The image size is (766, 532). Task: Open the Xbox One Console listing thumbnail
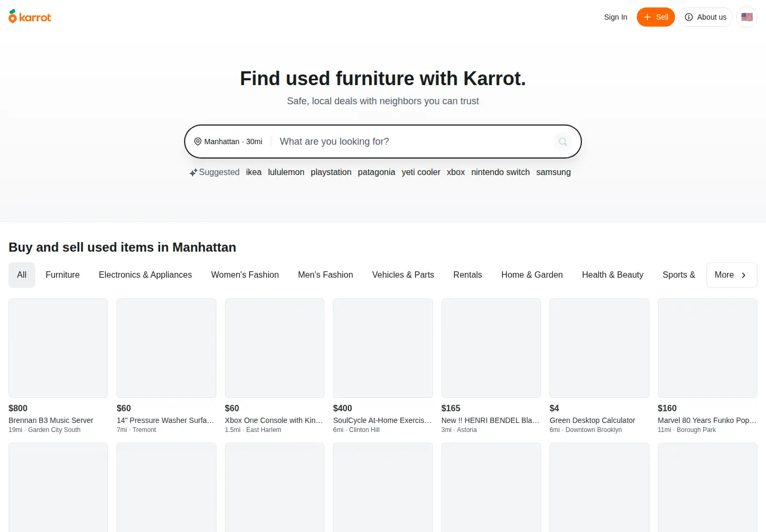click(x=274, y=348)
